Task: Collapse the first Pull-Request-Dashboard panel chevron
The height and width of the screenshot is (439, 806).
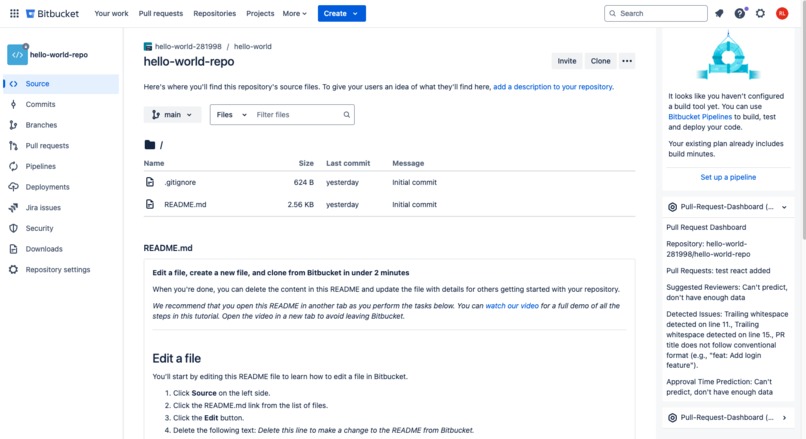Action: coord(784,207)
